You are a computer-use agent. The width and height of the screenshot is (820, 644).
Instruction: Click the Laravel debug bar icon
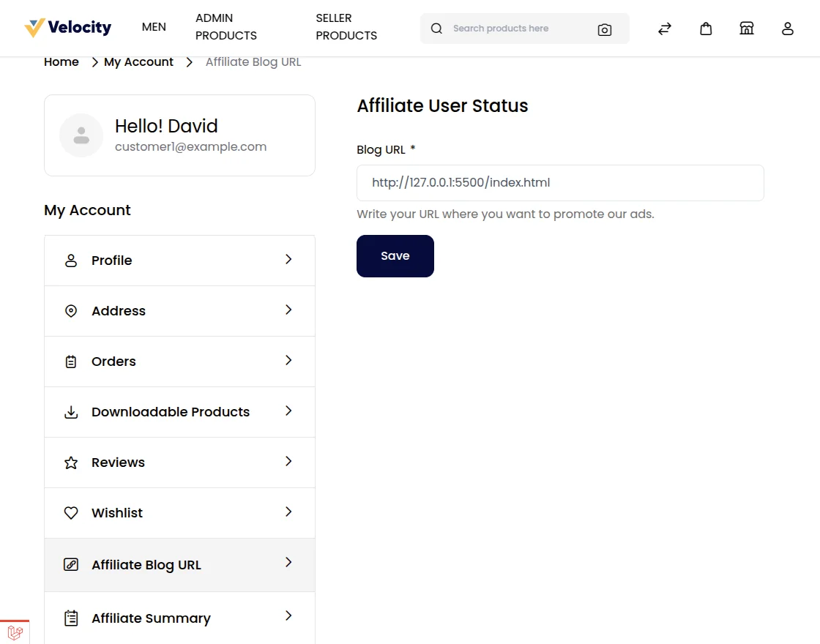15,632
